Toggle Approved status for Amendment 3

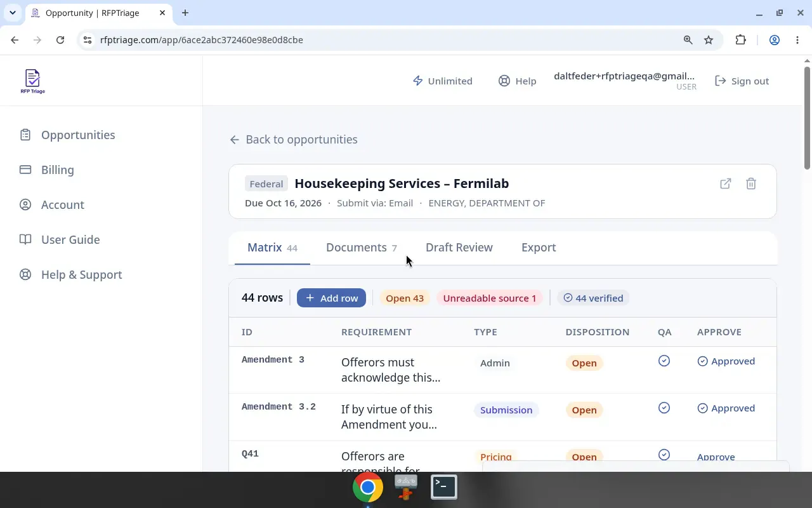(x=726, y=361)
